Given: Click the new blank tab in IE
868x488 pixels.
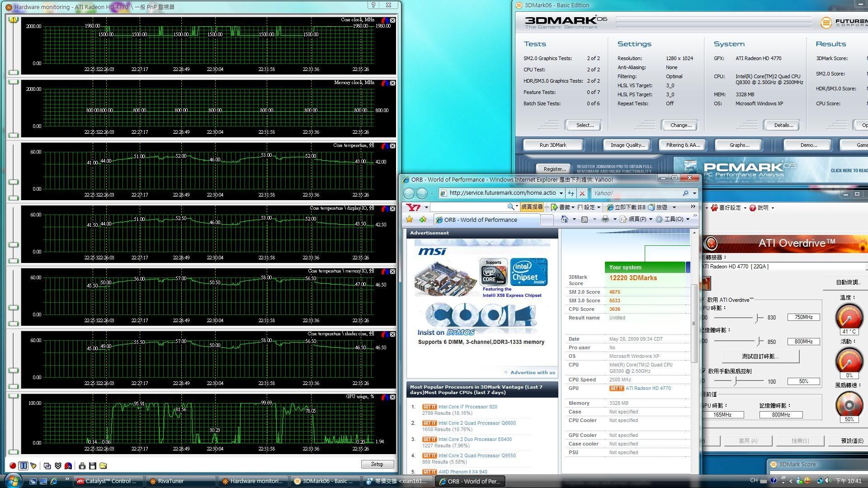Looking at the screenshot, I should 547,220.
